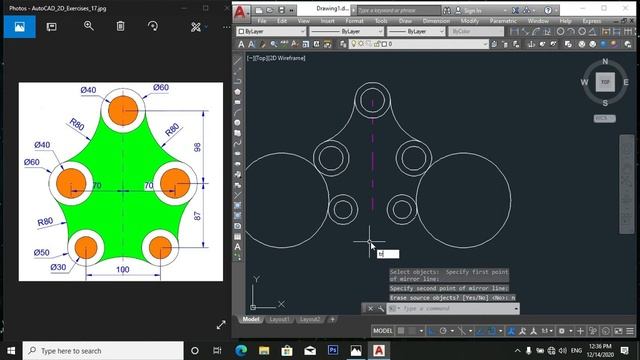Toggle annotation visibility in status bar
Image resolution: width=640 pixels, height=360 pixels.
click(x=511, y=331)
